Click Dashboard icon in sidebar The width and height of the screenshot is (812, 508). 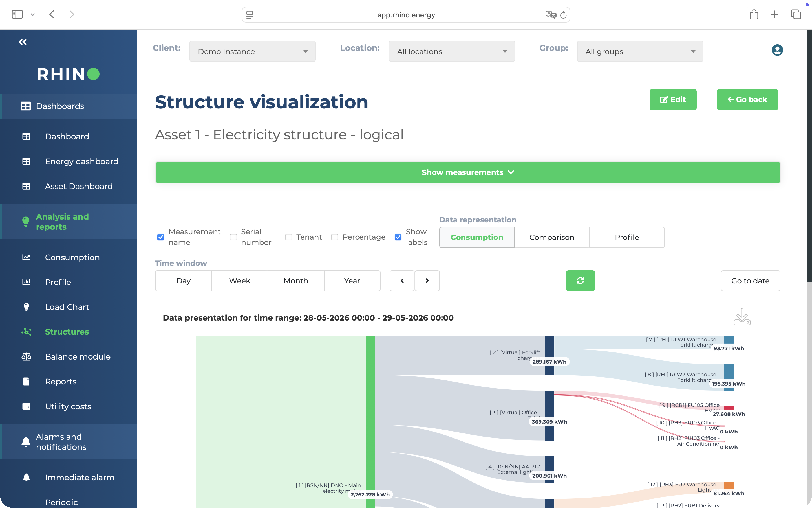click(x=26, y=136)
